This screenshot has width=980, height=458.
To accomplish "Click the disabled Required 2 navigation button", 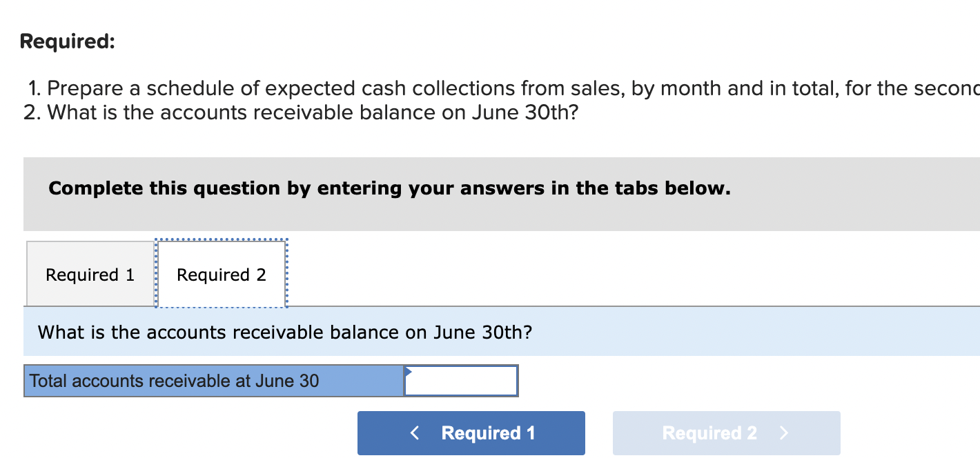I will 726,432.
